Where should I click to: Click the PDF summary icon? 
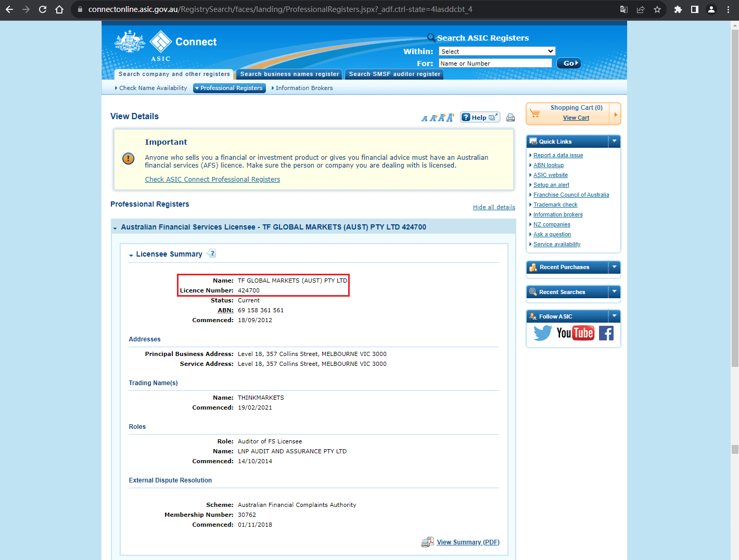[x=427, y=542]
